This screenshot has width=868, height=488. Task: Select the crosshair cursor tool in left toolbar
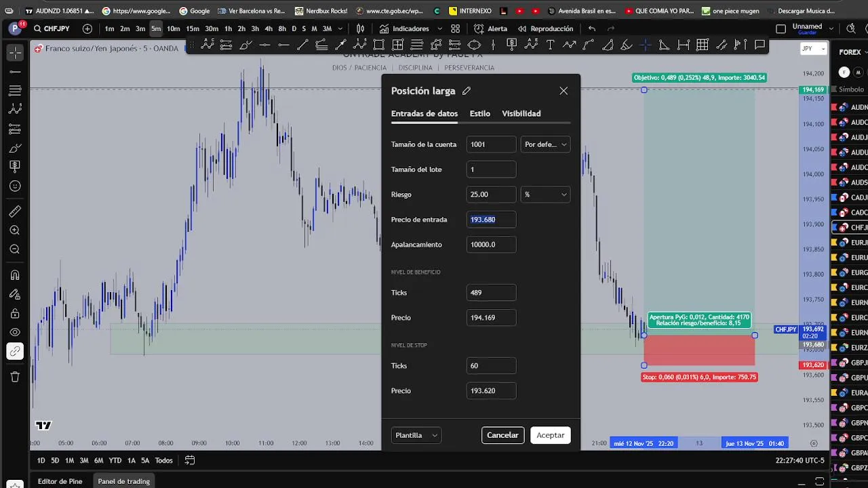click(x=15, y=52)
